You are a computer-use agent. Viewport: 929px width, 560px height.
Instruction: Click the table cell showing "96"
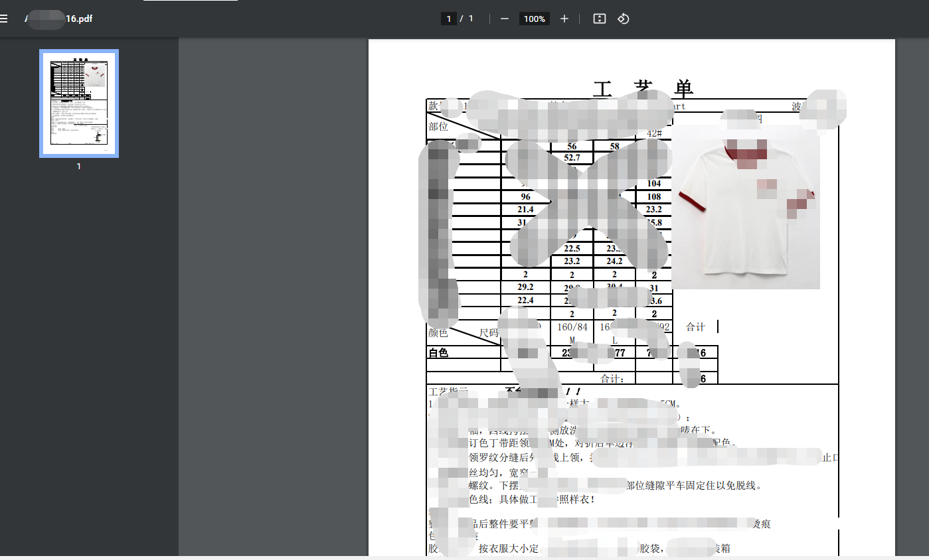coord(526,197)
